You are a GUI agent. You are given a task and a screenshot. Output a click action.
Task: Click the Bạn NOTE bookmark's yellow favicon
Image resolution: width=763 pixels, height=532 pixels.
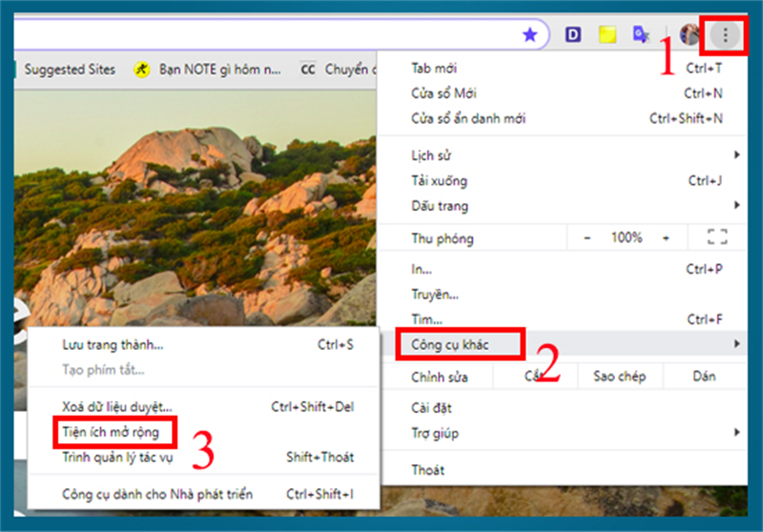point(141,70)
